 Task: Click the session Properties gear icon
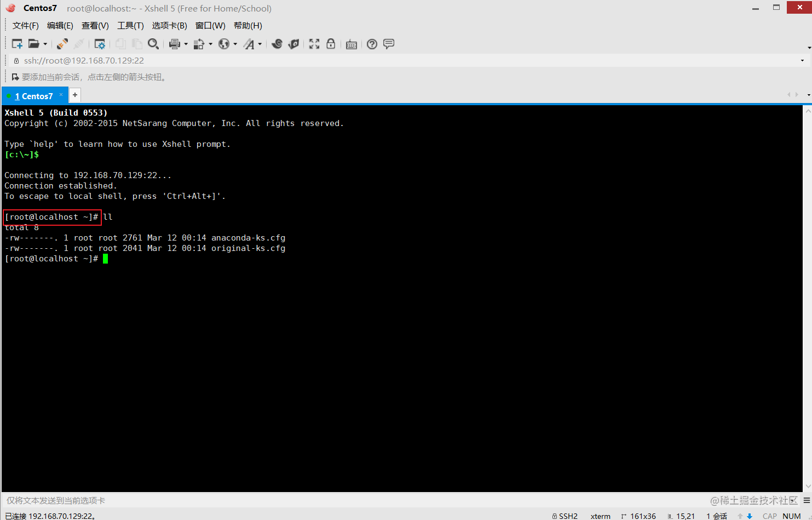(100, 44)
